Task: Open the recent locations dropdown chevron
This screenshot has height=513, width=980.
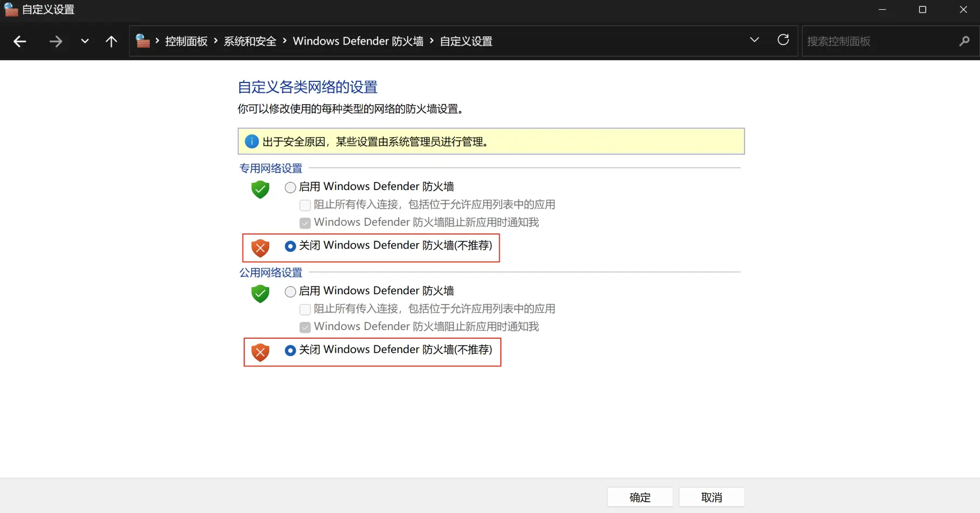Action: click(85, 41)
